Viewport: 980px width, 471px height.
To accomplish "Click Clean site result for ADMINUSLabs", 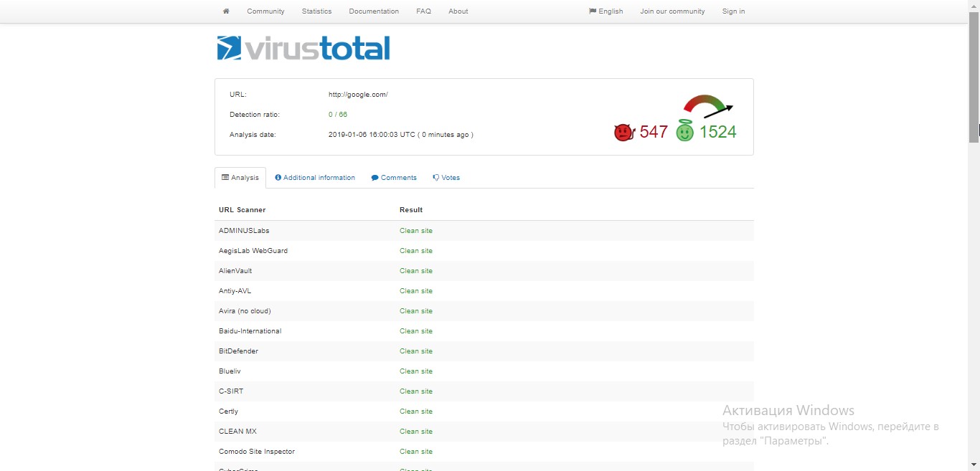I will click(416, 231).
